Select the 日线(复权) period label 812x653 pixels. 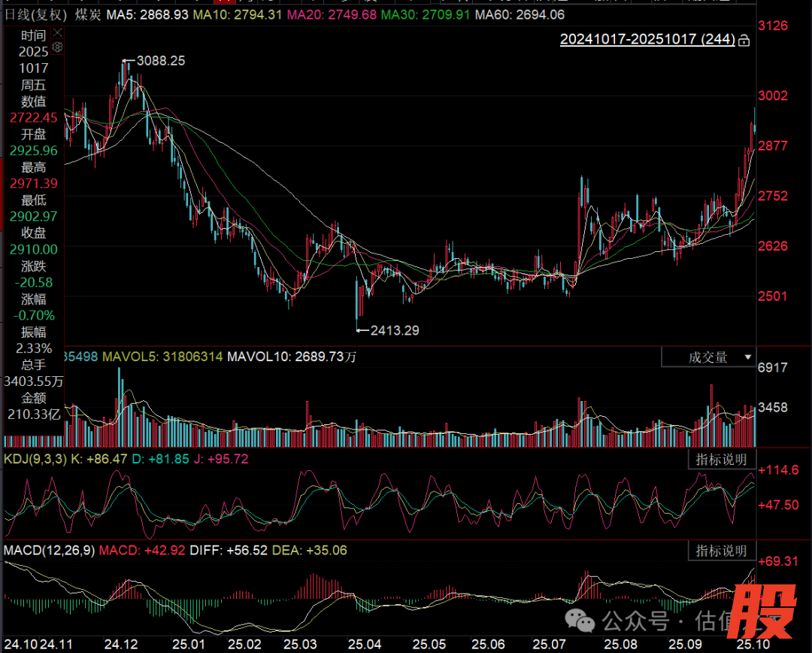36,15
